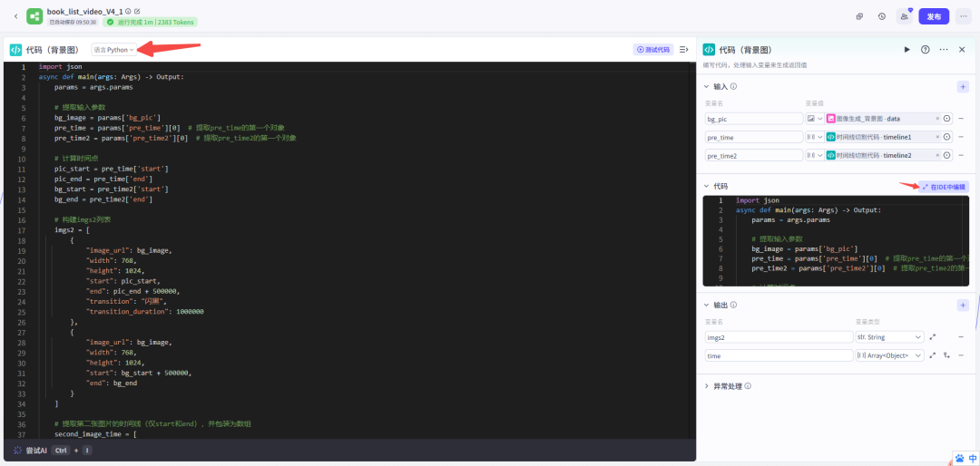Clear the timeline2 reference value
This screenshot has width=980, height=466.
[936, 156]
